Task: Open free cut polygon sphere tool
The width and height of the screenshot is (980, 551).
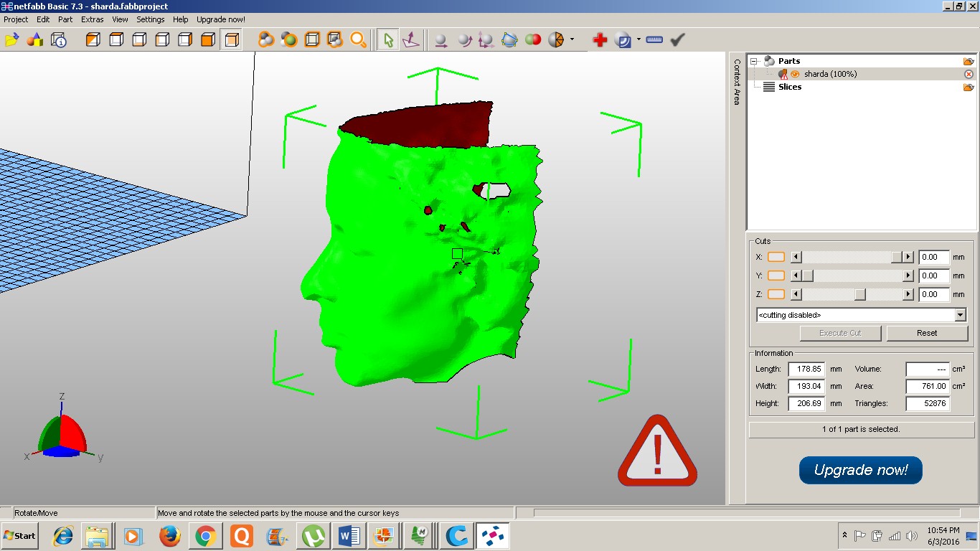Action: click(x=509, y=40)
